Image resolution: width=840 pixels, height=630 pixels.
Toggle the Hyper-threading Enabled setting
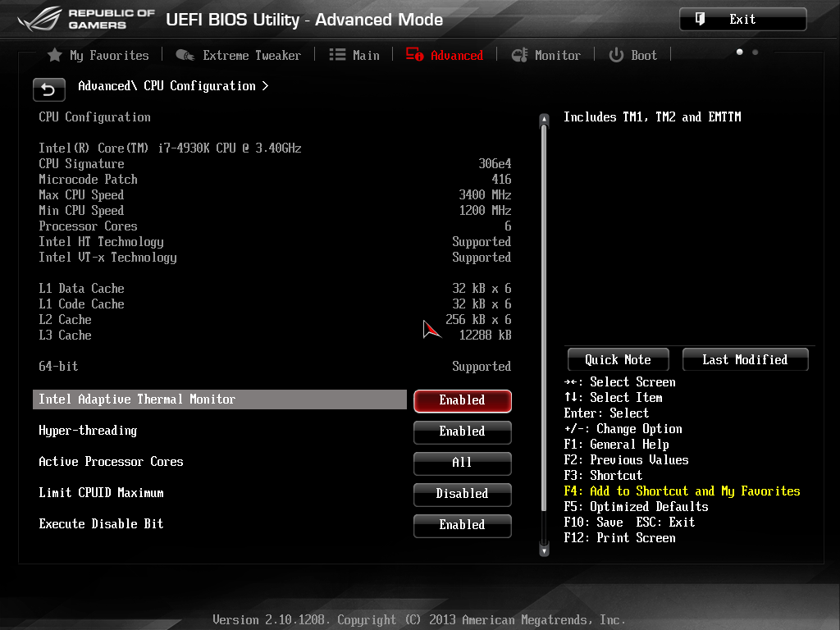click(462, 431)
